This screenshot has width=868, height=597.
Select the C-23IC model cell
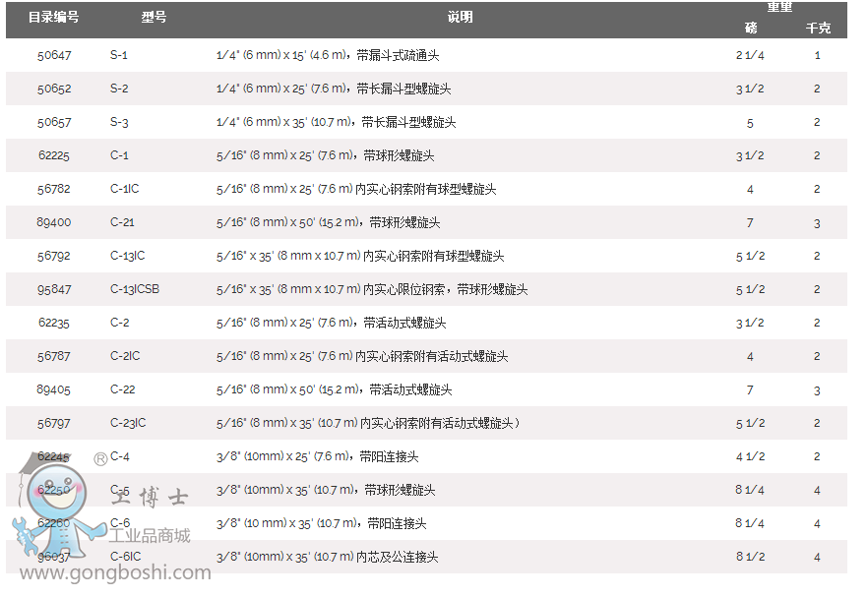click(128, 423)
